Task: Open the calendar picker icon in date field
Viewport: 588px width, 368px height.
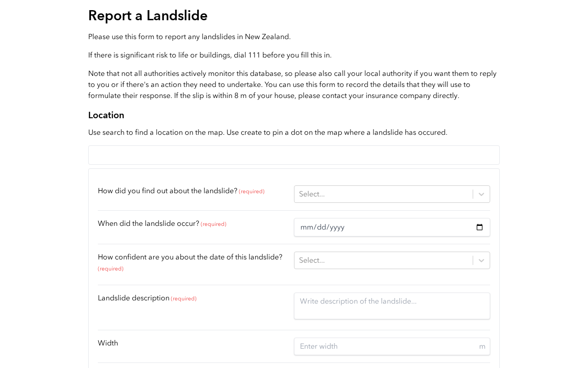Action: pos(480,227)
